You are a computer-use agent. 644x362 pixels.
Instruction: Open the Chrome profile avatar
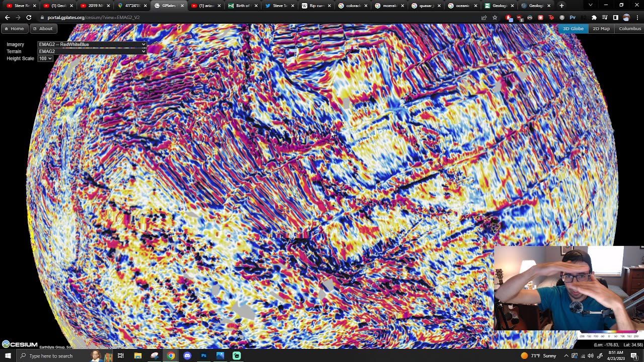pyautogui.click(x=626, y=17)
